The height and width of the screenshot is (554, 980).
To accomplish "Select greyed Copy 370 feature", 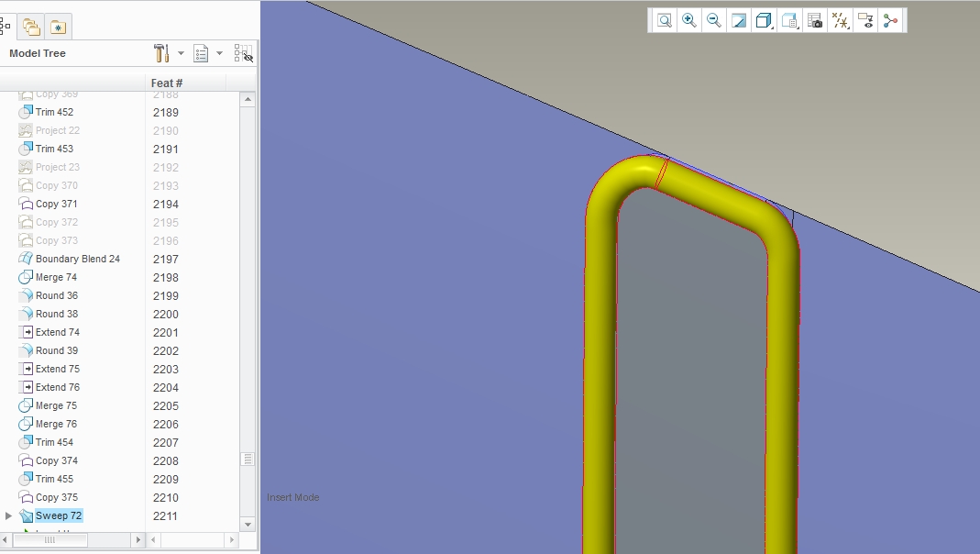I will [57, 185].
